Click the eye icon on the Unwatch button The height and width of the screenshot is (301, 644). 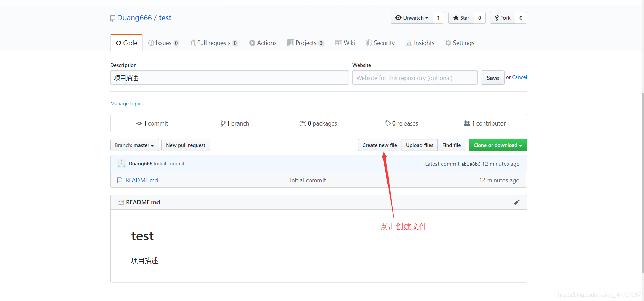click(x=398, y=18)
